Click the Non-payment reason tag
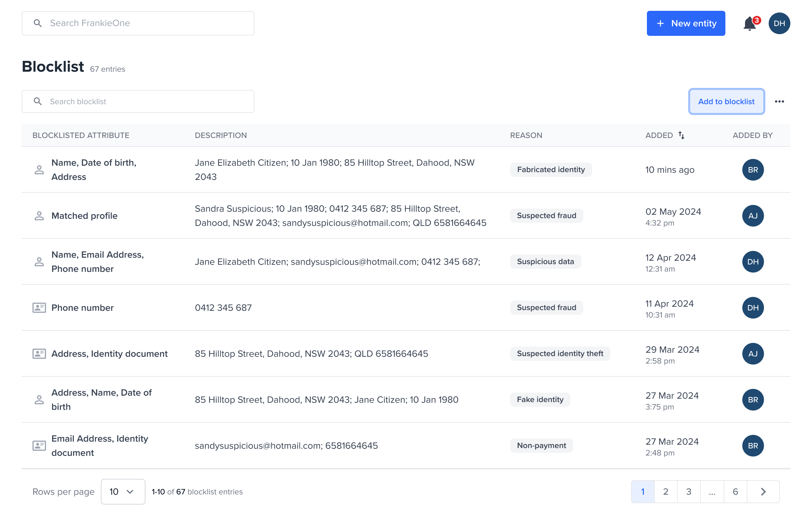This screenshot has height=514, width=812. [541, 445]
